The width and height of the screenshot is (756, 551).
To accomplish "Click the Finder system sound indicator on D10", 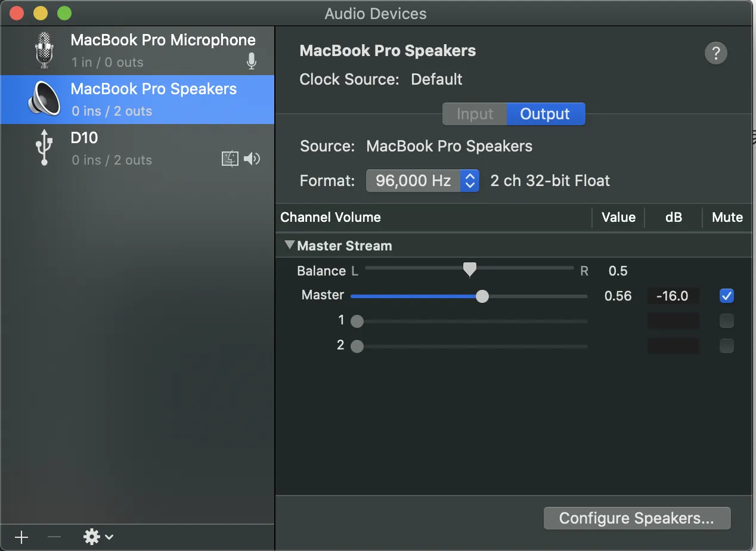I will coord(230,159).
